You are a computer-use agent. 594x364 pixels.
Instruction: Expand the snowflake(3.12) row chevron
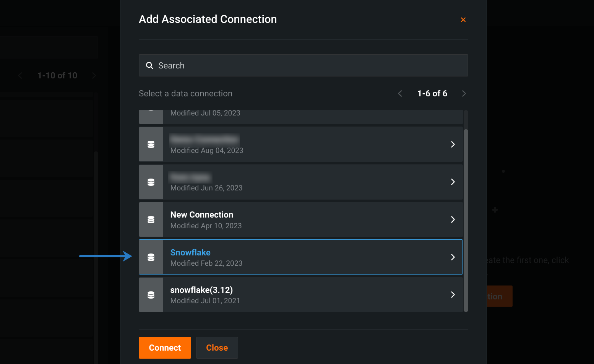(x=453, y=295)
